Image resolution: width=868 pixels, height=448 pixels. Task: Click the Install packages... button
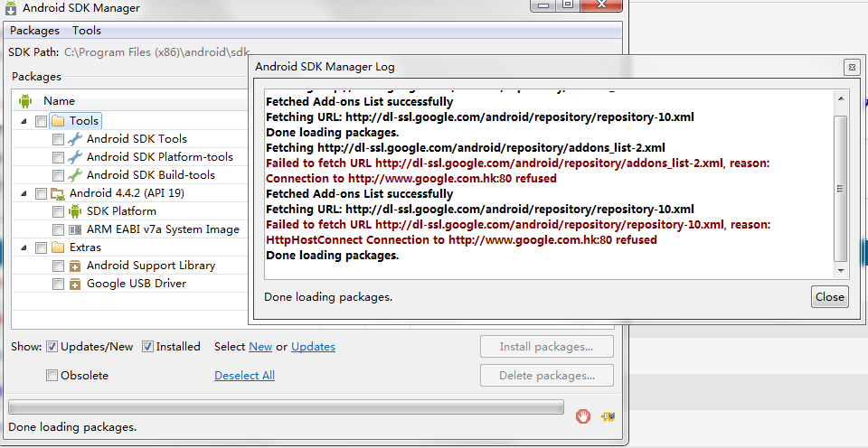point(546,347)
